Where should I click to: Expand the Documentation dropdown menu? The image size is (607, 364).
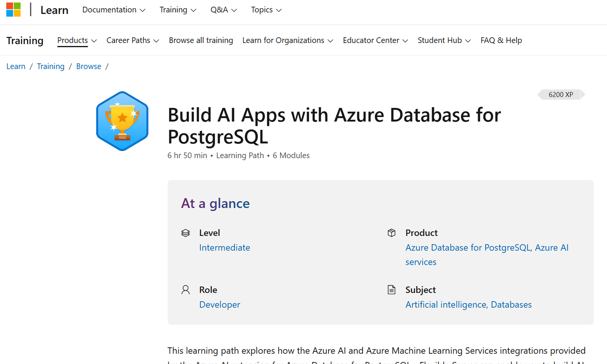click(x=113, y=10)
